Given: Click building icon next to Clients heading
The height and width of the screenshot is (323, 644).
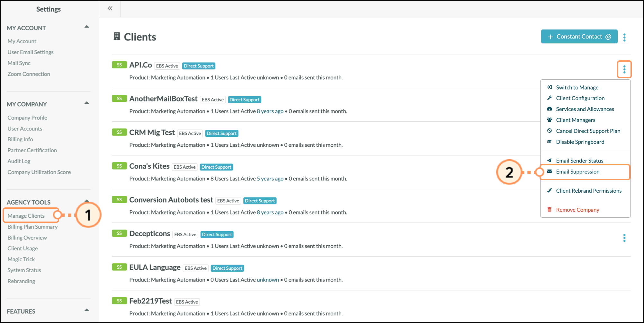Looking at the screenshot, I should (117, 36).
